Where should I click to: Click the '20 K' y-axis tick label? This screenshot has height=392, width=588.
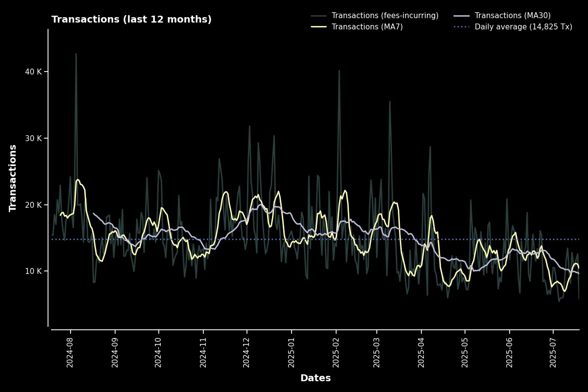[x=33, y=205]
